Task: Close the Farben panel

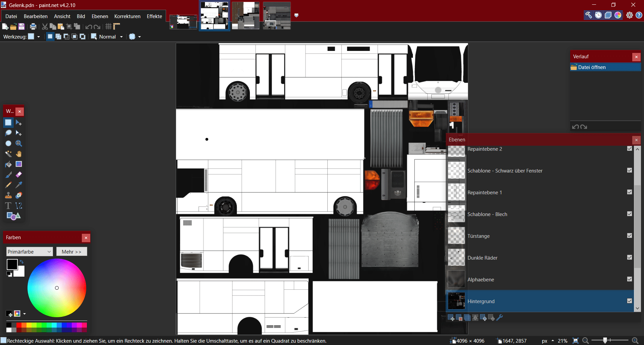Action: click(86, 238)
